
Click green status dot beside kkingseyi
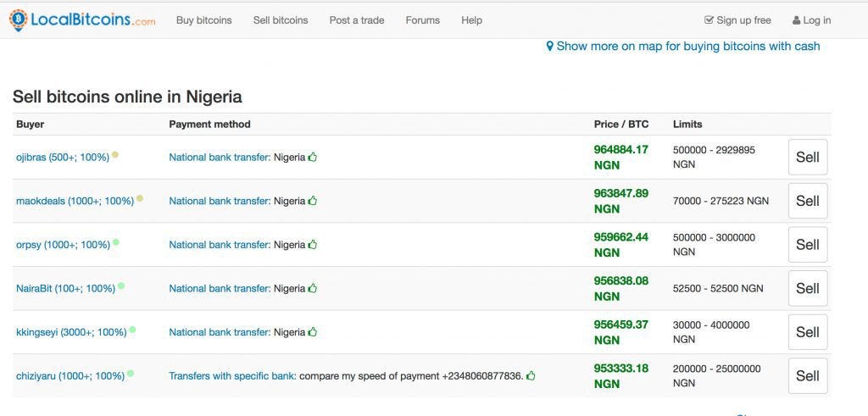[x=132, y=330]
